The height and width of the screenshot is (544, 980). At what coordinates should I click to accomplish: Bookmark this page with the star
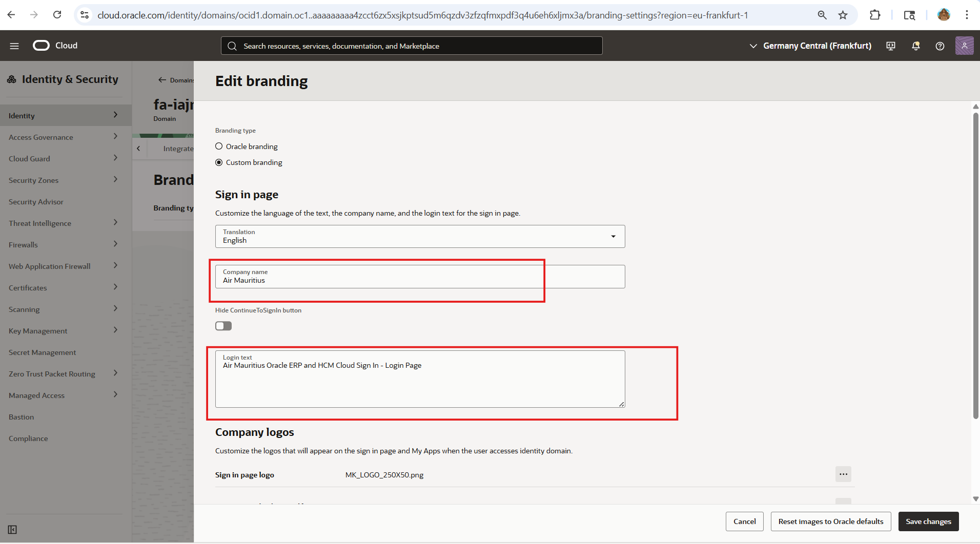point(843,15)
